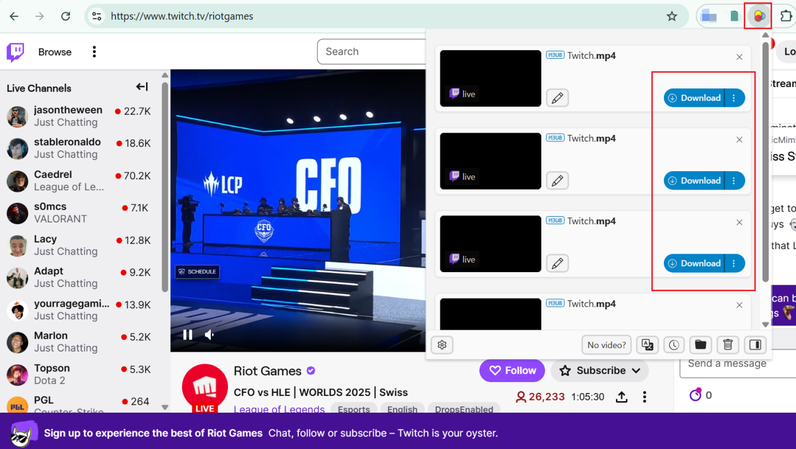Click the second Twitch.mp4 video thumbnail
Screen dimensions: 796x449
pos(490,161)
